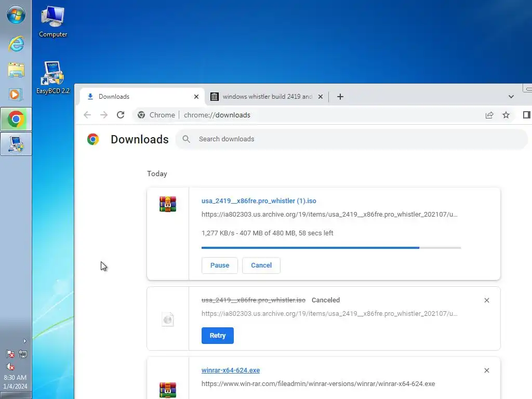Image resolution: width=532 pixels, height=399 pixels.
Task: Open the network status tray icon
Action: coord(23,354)
